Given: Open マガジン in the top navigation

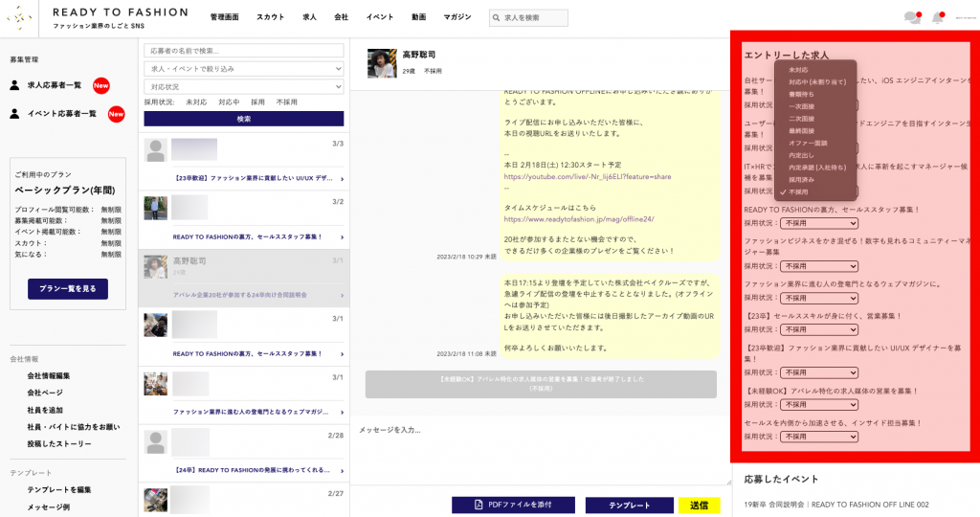Looking at the screenshot, I should click(457, 17).
